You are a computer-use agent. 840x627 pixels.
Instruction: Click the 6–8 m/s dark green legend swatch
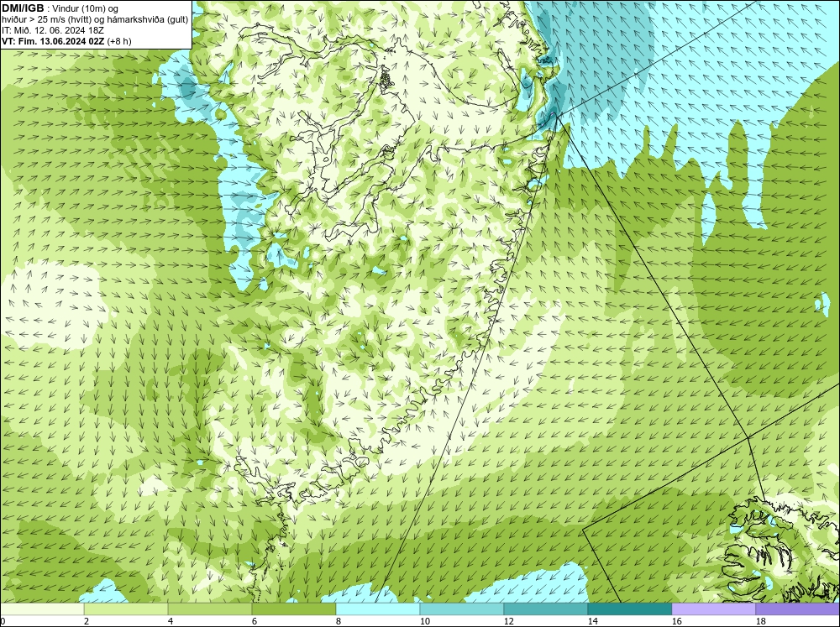[x=294, y=609]
